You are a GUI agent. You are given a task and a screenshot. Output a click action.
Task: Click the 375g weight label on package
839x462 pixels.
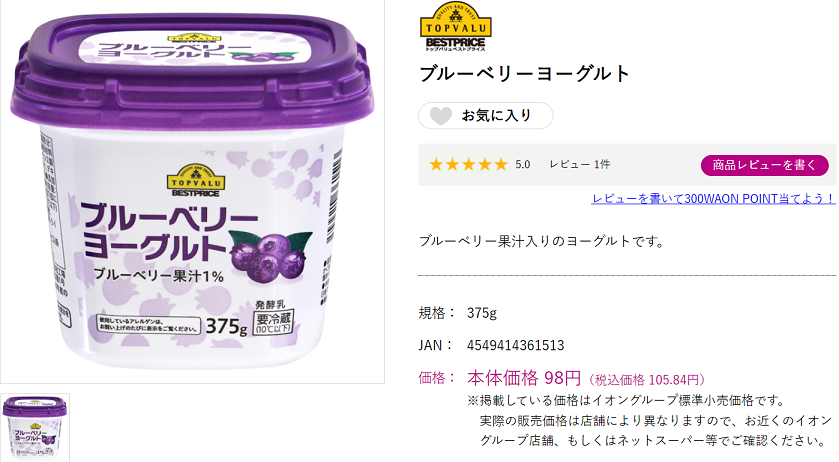(x=226, y=325)
